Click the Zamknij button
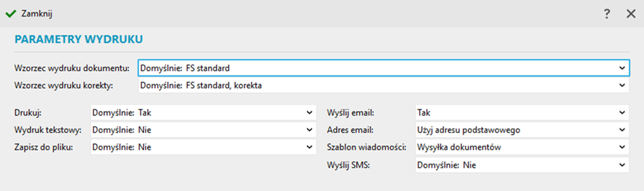This screenshot has height=191, width=644. pyautogui.click(x=29, y=14)
